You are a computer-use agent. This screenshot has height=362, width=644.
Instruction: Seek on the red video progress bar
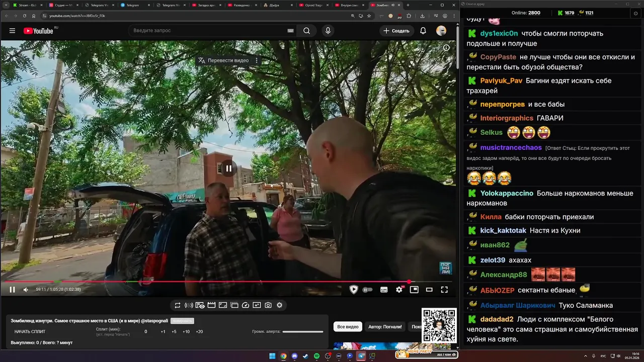point(227,282)
